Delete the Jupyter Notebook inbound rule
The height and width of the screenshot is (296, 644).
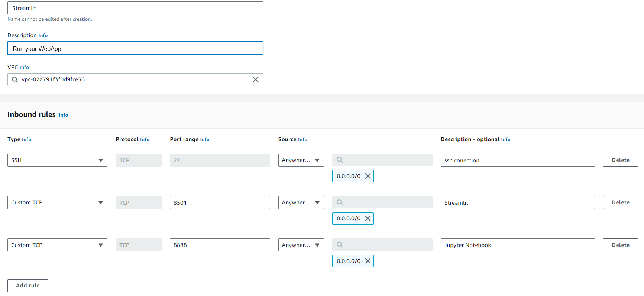[621, 245]
